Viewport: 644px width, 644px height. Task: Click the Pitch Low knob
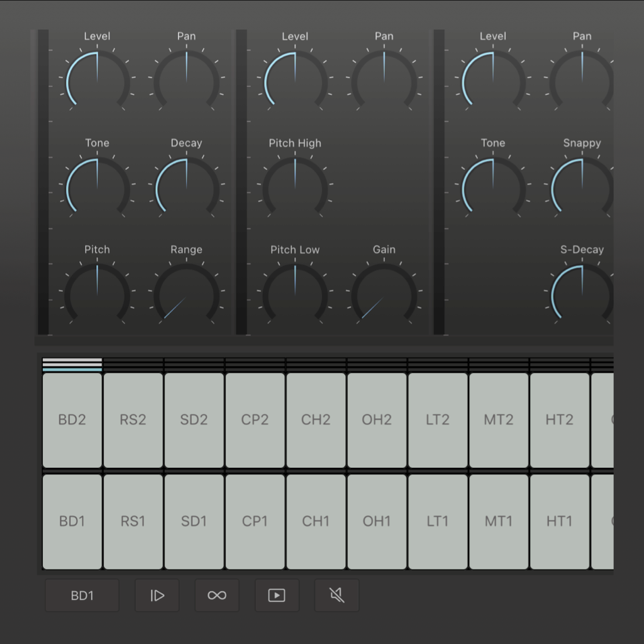coord(295,296)
